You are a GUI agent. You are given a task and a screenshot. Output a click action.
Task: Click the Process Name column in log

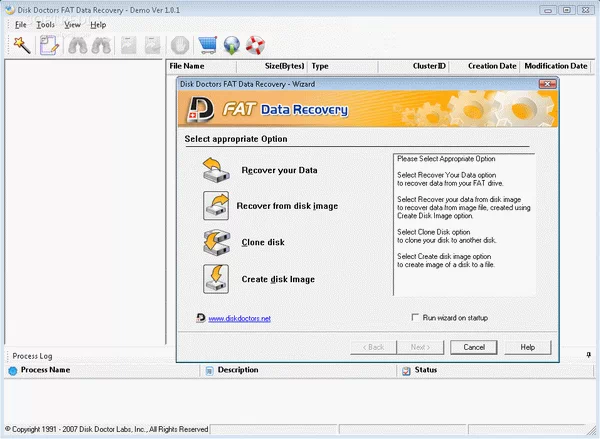(x=46, y=370)
